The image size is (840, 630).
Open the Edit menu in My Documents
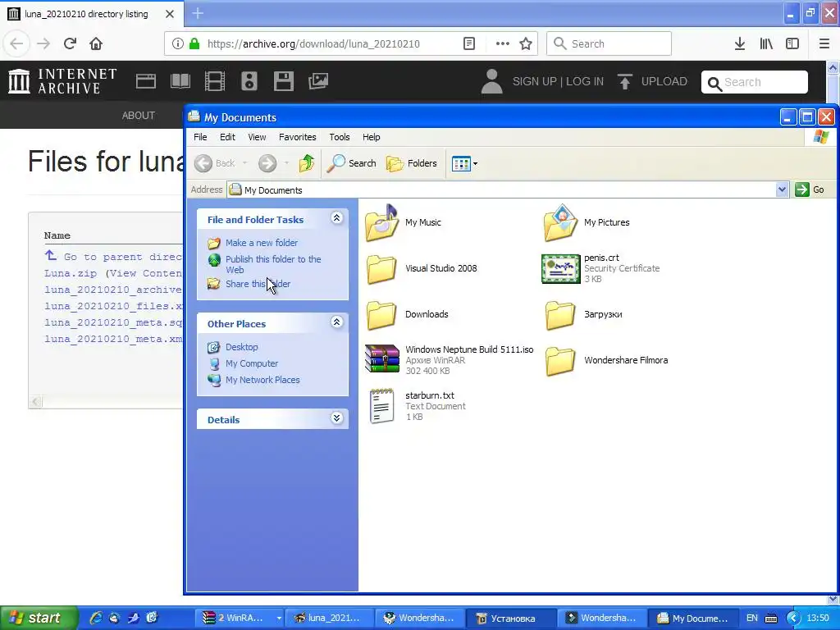[x=227, y=137]
